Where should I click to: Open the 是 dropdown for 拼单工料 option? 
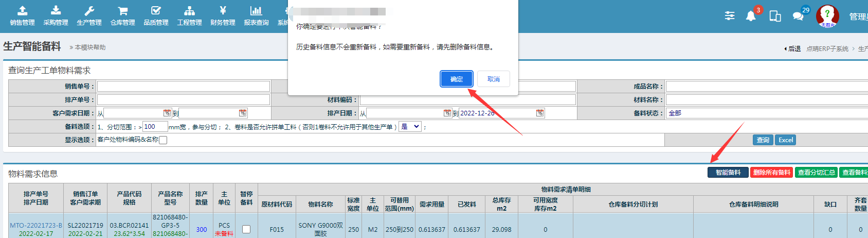point(410,127)
